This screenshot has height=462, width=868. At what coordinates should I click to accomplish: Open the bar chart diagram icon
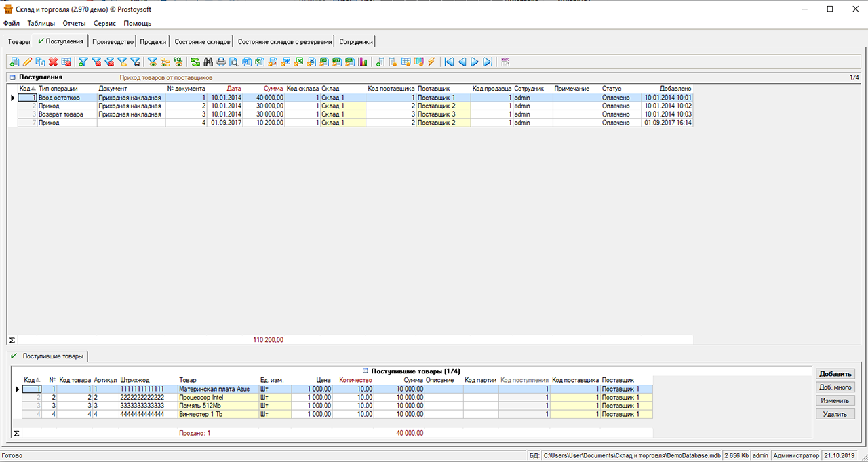[362, 62]
